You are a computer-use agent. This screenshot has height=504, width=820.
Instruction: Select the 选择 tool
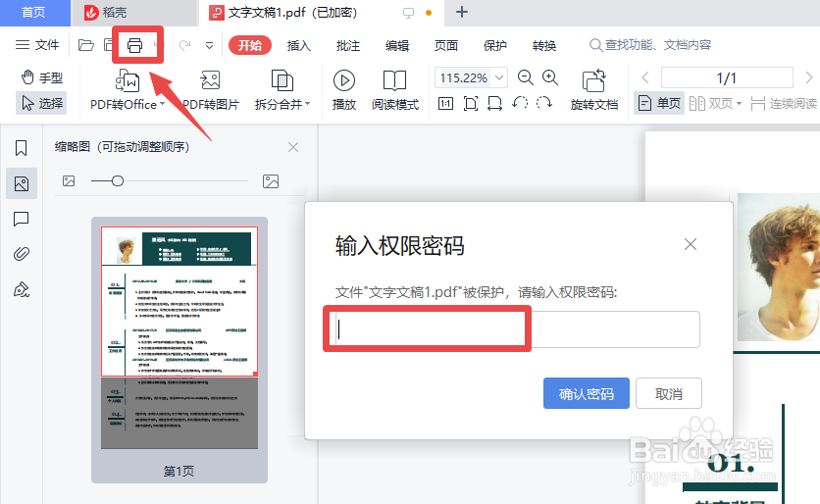click(x=42, y=103)
